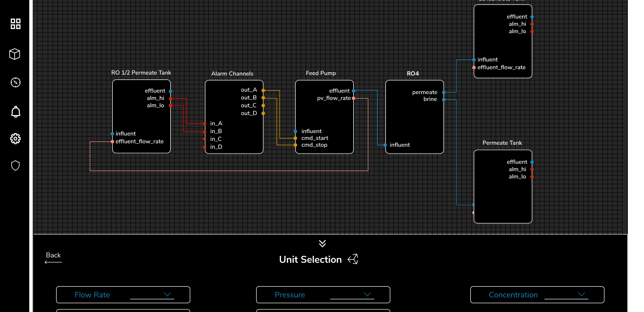Click RO 1/2 Permeate Tank influent port
Screen dimensions: 644x312
click(112, 134)
